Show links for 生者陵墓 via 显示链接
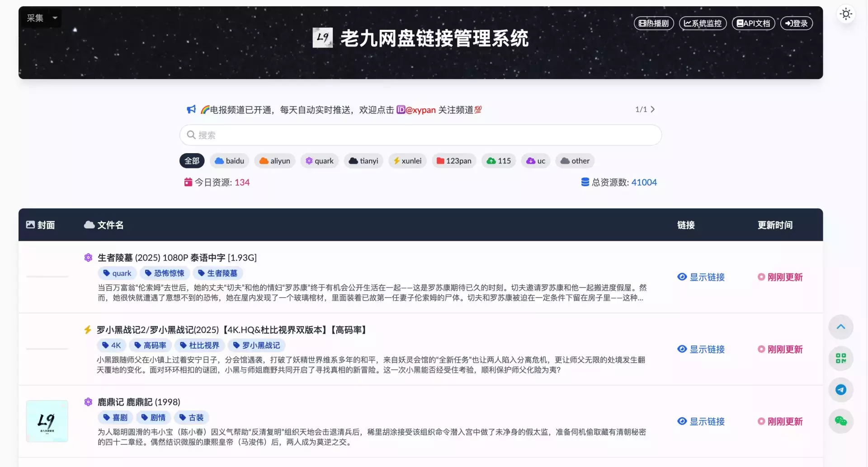The height and width of the screenshot is (467, 868). [707, 277]
